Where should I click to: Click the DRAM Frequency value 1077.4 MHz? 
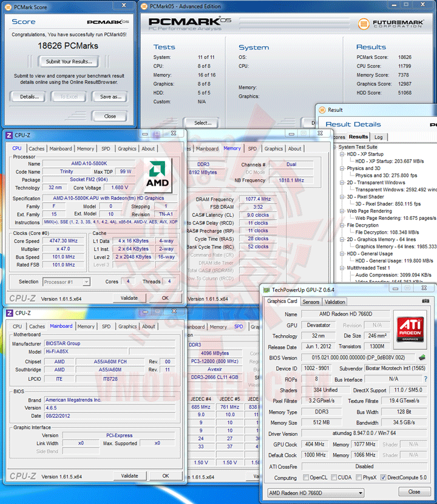point(258,199)
